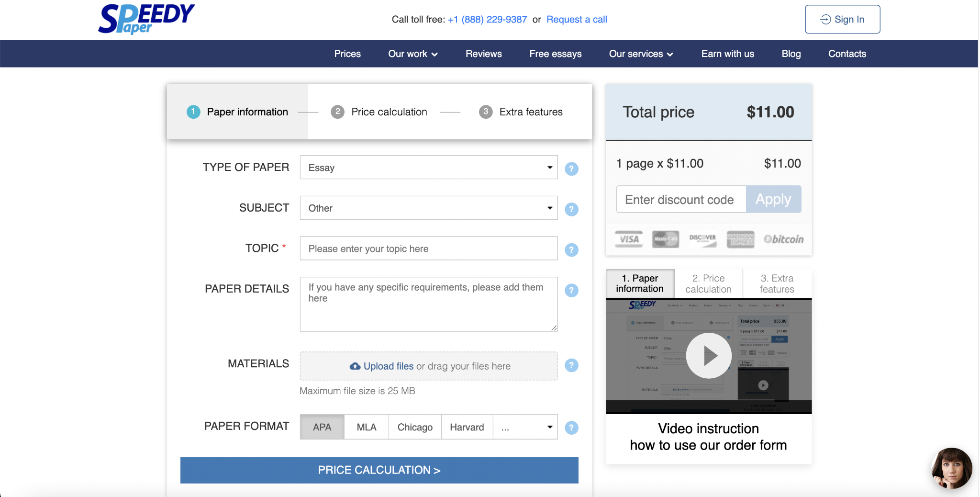Show 1. Paper information video tab
This screenshot has width=980, height=497.
pyautogui.click(x=640, y=283)
